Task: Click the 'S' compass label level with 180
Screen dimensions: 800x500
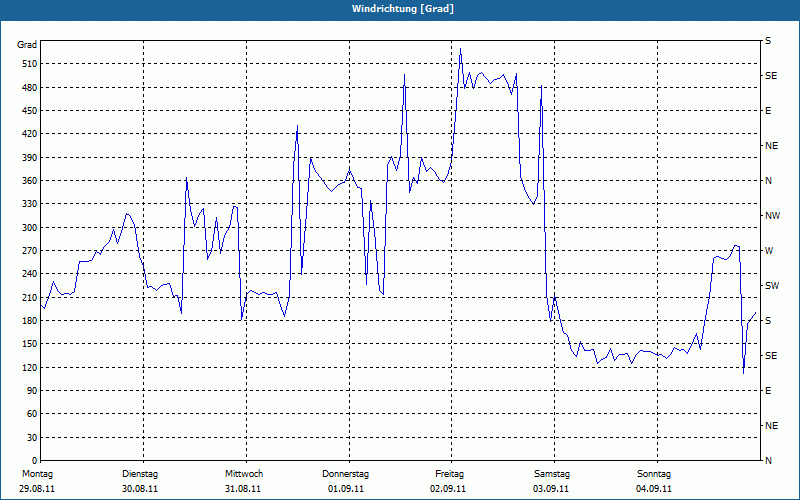Action: [768, 320]
